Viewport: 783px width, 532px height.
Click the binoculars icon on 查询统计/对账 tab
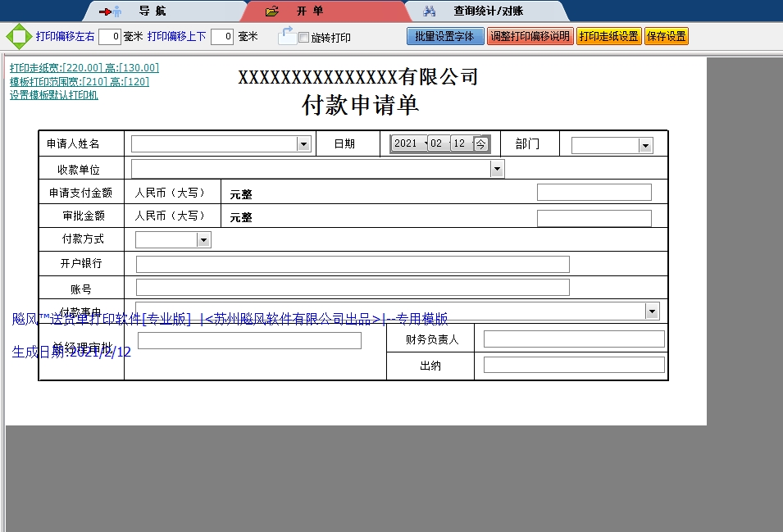(x=430, y=11)
